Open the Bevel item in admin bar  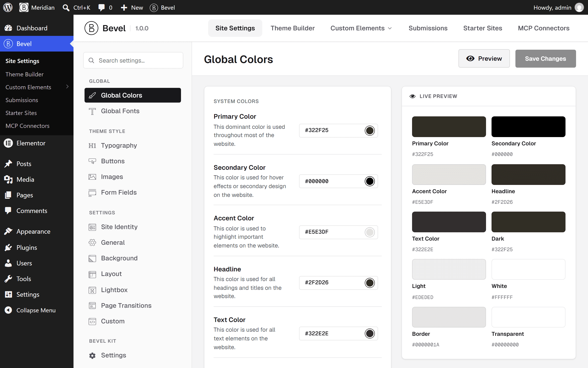[x=162, y=7]
